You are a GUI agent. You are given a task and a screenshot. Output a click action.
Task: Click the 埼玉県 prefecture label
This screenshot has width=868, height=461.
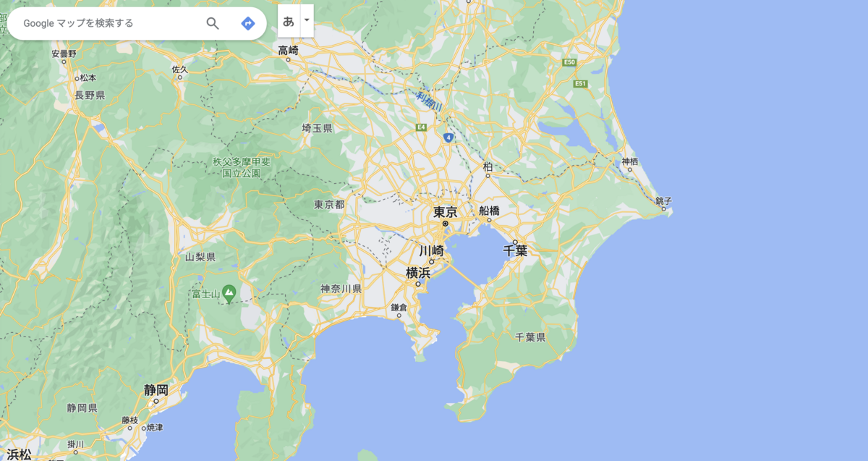317,128
